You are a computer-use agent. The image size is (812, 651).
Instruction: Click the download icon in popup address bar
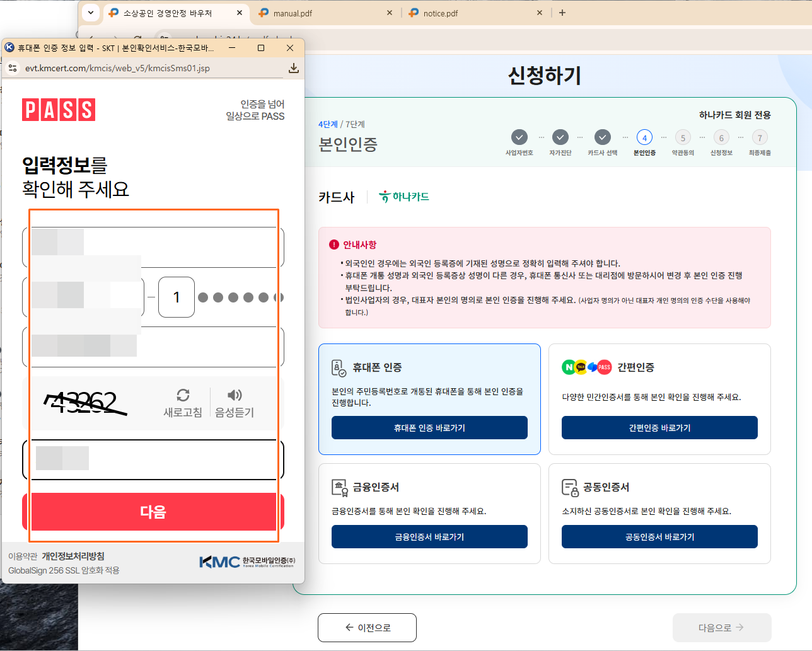293,68
